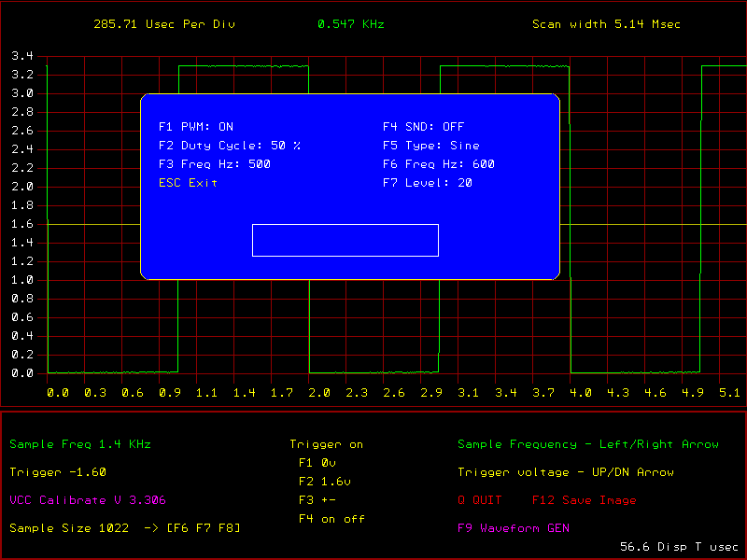
Task: Click the VCC Calibrate V 3.306 text
Action: (x=88, y=500)
